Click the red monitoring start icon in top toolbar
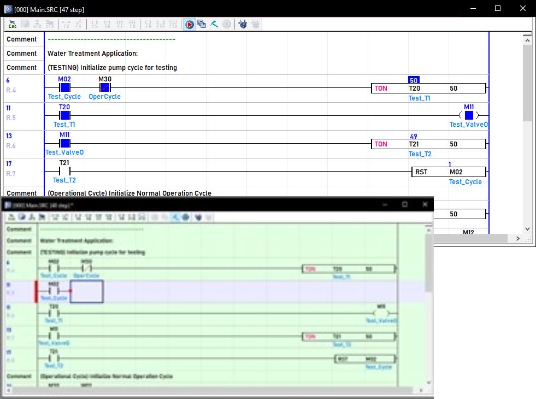Screen dimensions: 536x399 [x=189, y=24]
